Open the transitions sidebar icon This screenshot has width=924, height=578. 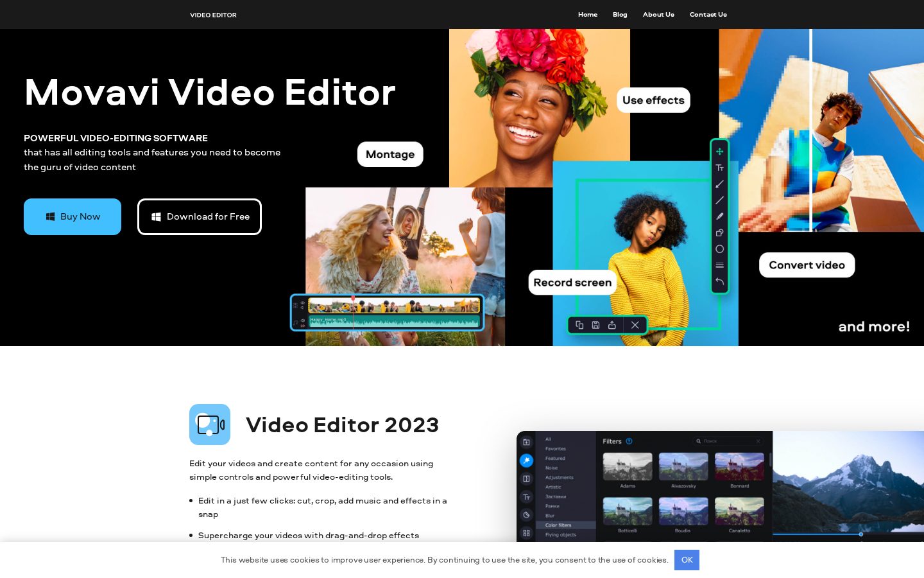click(526, 478)
